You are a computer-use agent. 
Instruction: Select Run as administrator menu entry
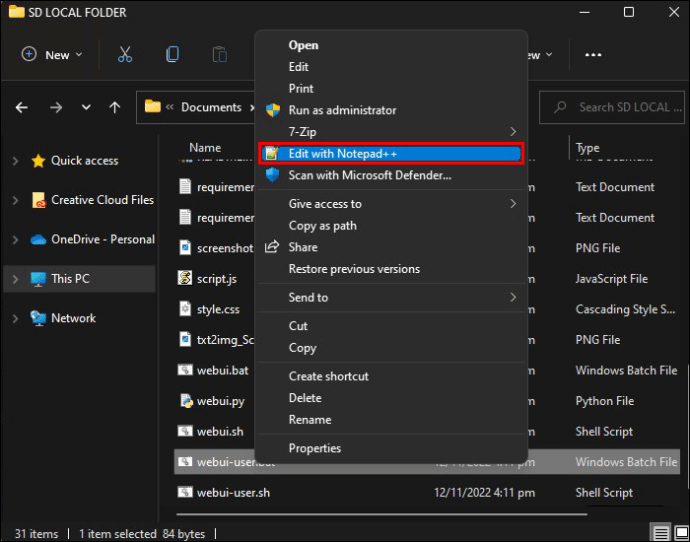point(342,110)
